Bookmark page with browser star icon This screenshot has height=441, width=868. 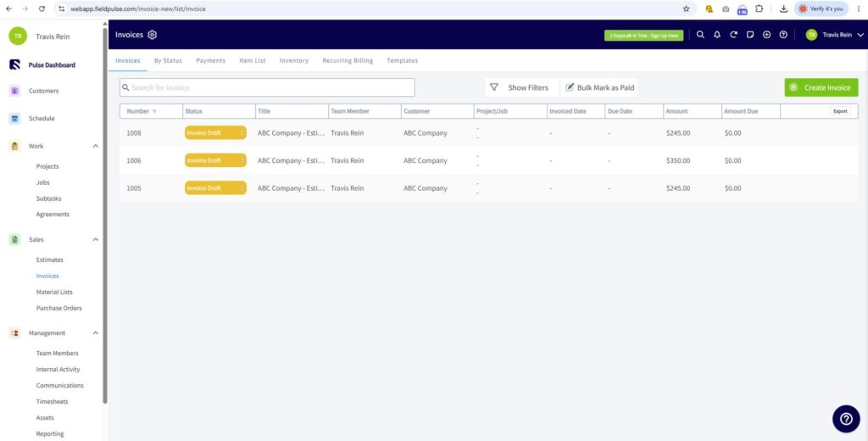pos(687,8)
